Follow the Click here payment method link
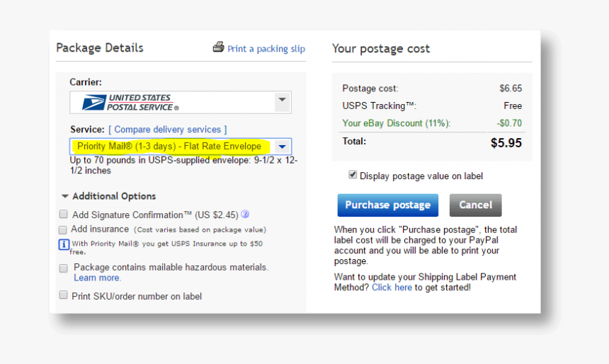The width and height of the screenshot is (609, 364). click(392, 287)
